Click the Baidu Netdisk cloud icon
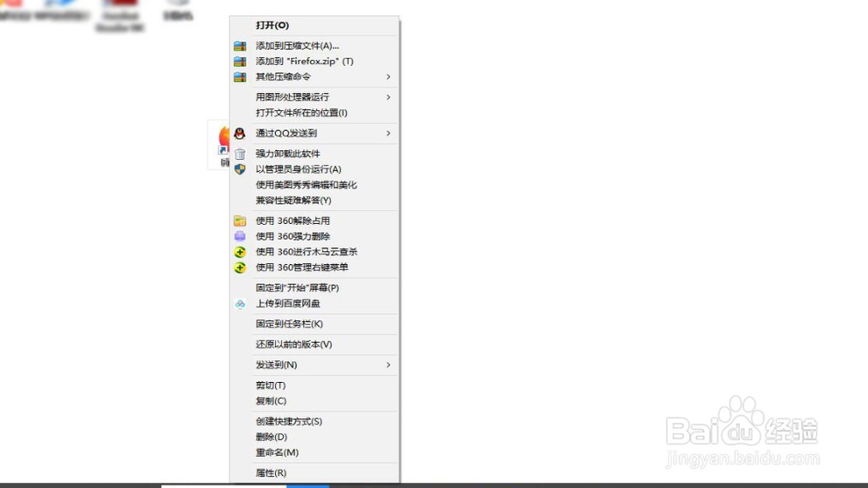The image size is (868, 488). (x=240, y=304)
